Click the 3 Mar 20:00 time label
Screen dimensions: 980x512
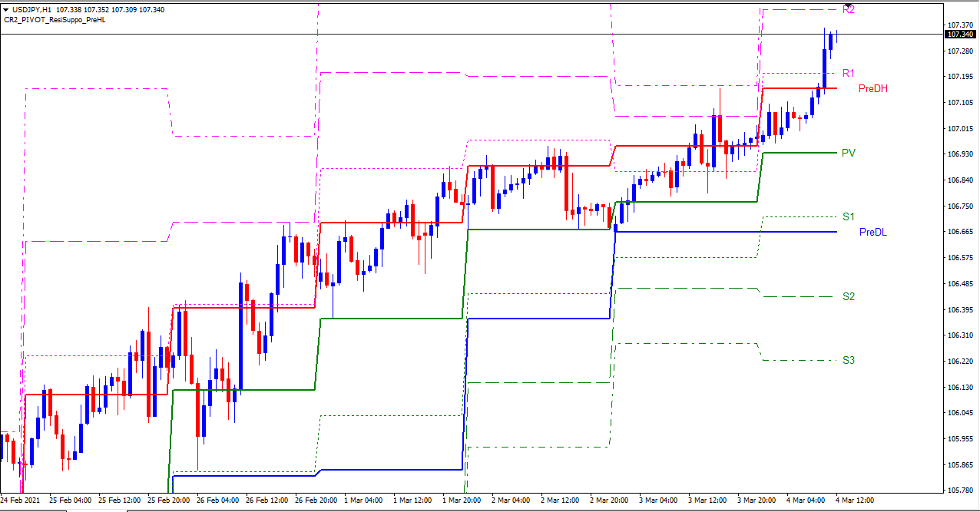pos(758,500)
